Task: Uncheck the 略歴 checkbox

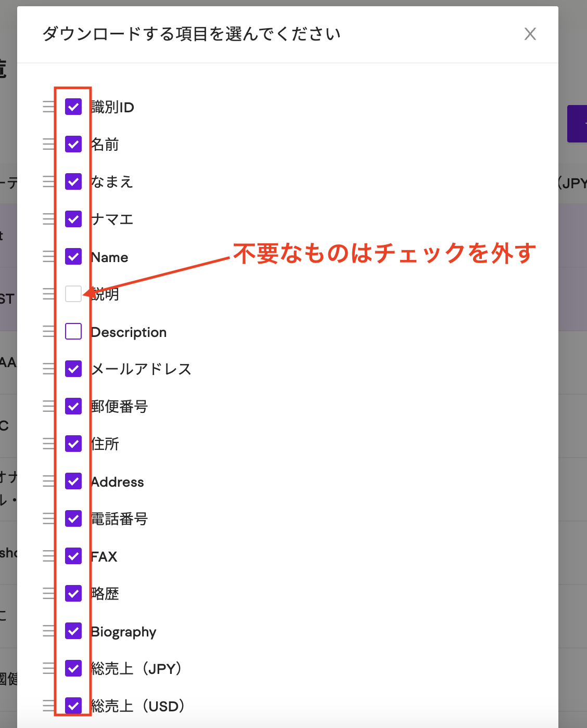Action: pyautogui.click(x=73, y=593)
